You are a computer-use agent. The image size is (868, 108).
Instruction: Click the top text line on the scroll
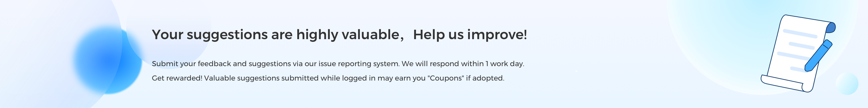(800, 34)
